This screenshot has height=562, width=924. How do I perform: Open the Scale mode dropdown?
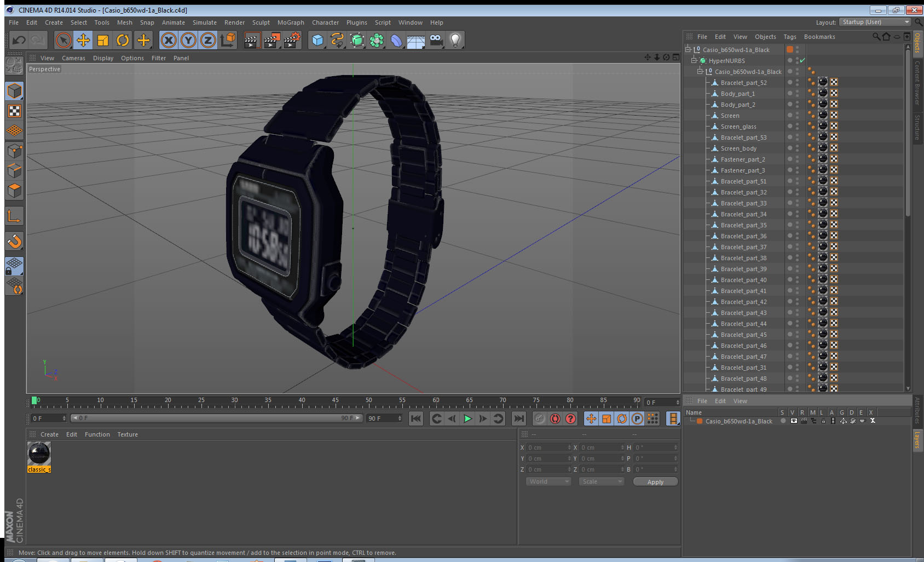[602, 481]
